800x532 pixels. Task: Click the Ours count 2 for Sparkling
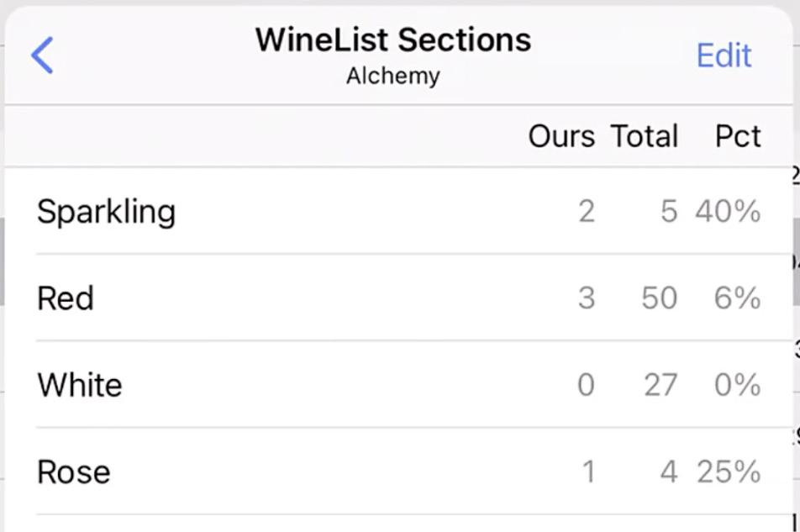tap(587, 211)
